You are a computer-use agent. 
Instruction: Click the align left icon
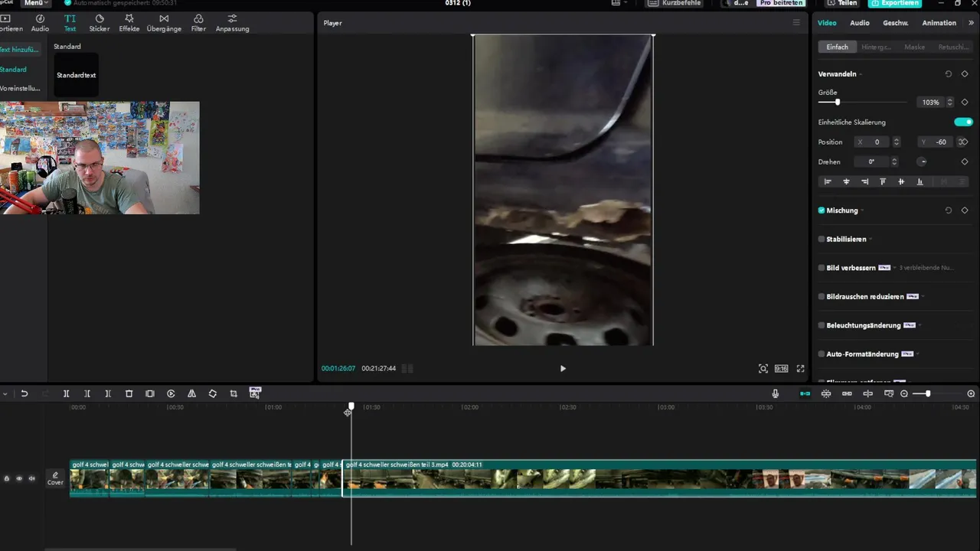[x=827, y=181]
